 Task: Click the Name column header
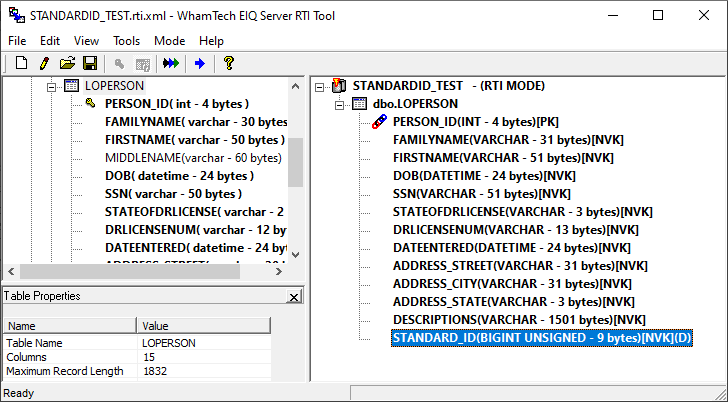(x=70, y=326)
